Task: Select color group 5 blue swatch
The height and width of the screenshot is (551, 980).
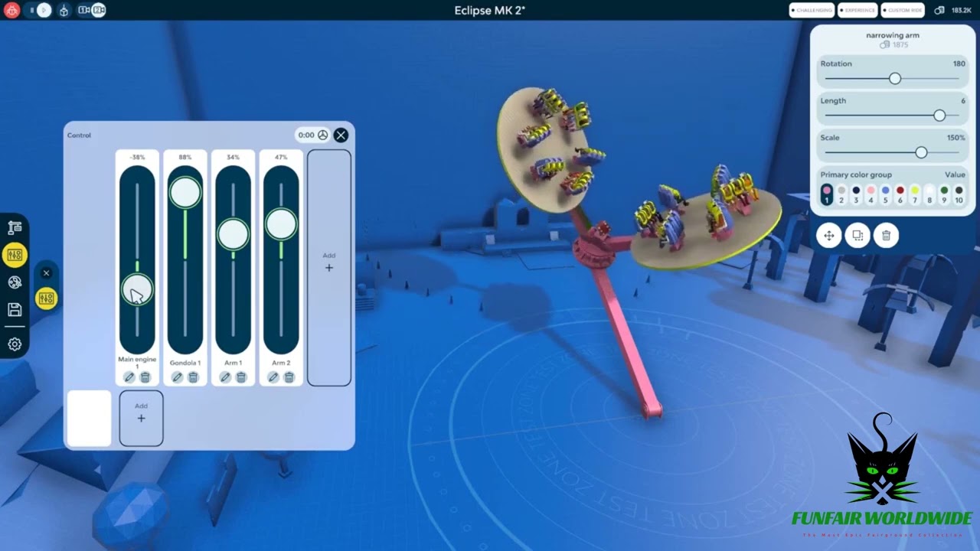Action: click(x=886, y=194)
